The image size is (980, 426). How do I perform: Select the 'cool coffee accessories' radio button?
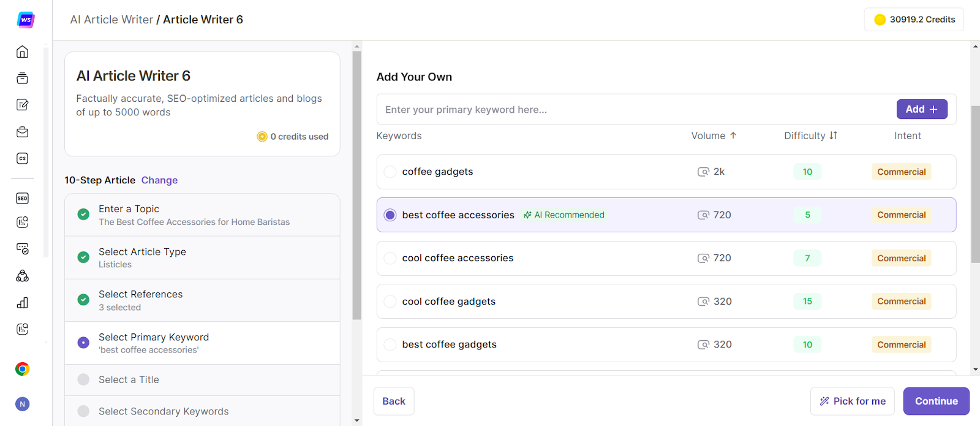click(x=390, y=258)
